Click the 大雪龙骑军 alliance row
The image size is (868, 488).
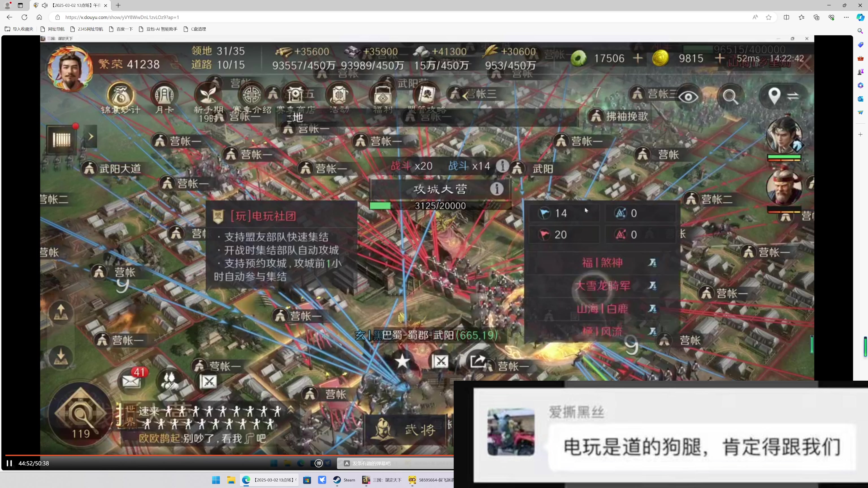point(602,286)
